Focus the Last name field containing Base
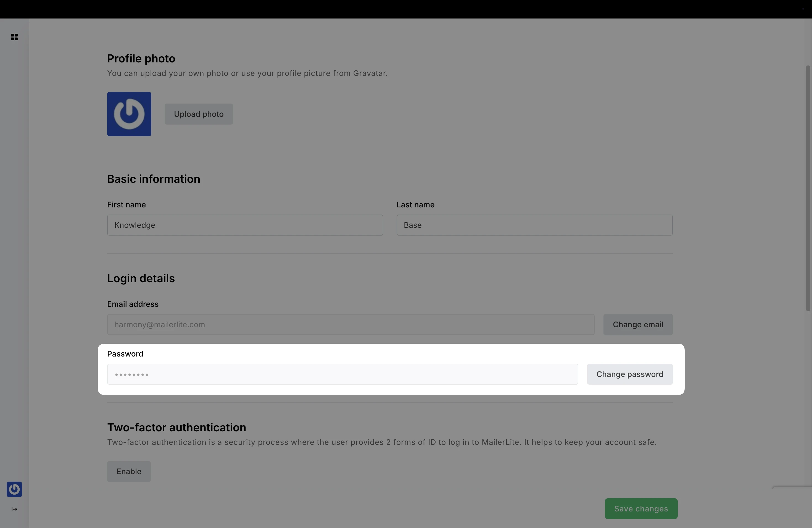Screen dimensions: 812x528 (x=534, y=225)
